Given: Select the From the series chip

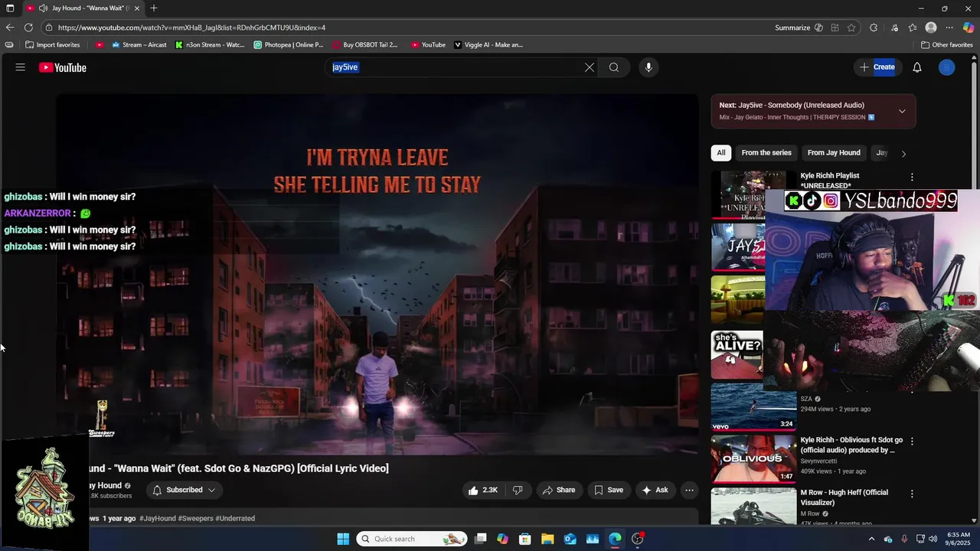Looking at the screenshot, I should coord(766,152).
